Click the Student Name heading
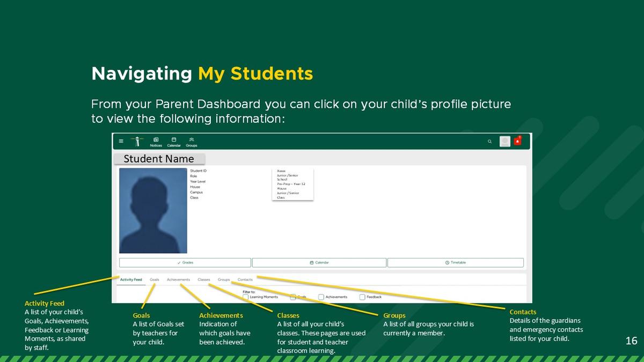Viewport: 644px width, 362px height. tap(159, 159)
